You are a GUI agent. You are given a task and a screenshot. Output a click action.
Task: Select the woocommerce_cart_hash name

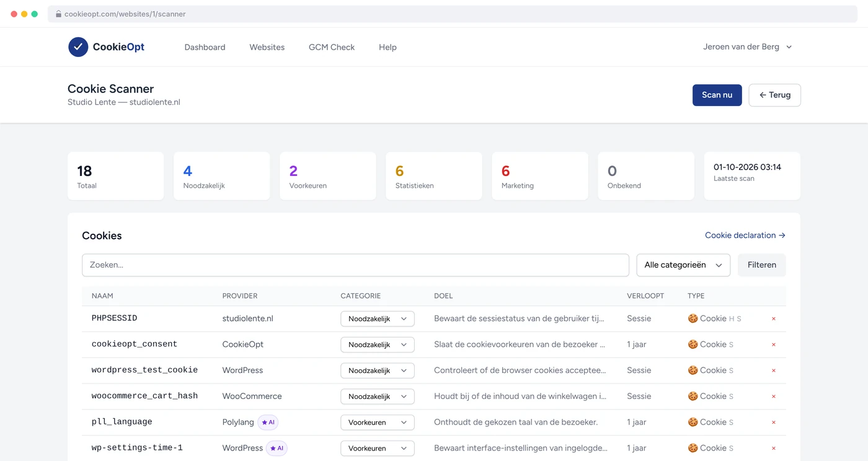point(144,397)
